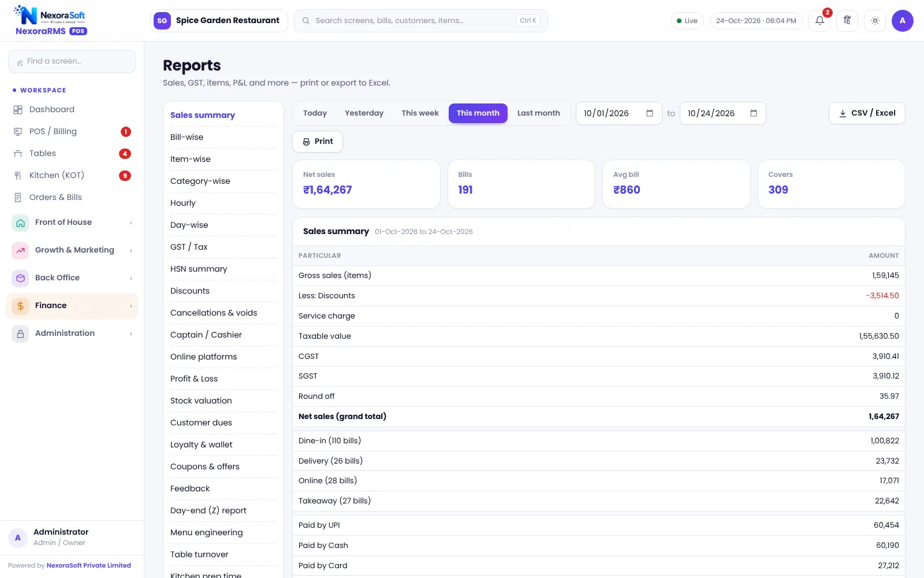Open the Spice Garden Restaurant switcher
The height and width of the screenshot is (578, 924).
click(x=219, y=21)
